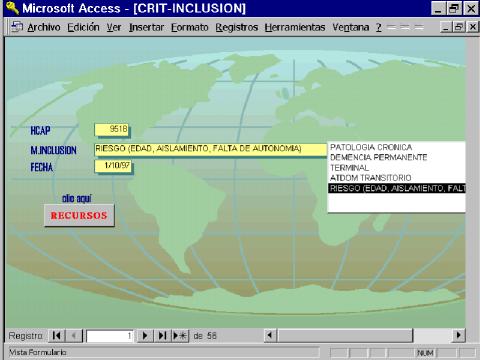480x360 pixels.
Task: Open the Archivo menu
Action: [44, 27]
